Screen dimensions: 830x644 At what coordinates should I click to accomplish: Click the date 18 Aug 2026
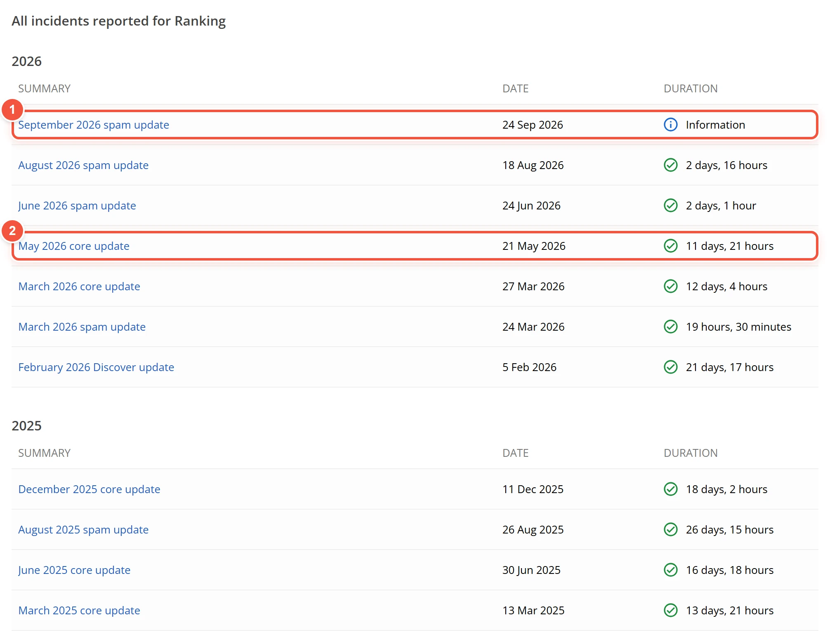(533, 165)
